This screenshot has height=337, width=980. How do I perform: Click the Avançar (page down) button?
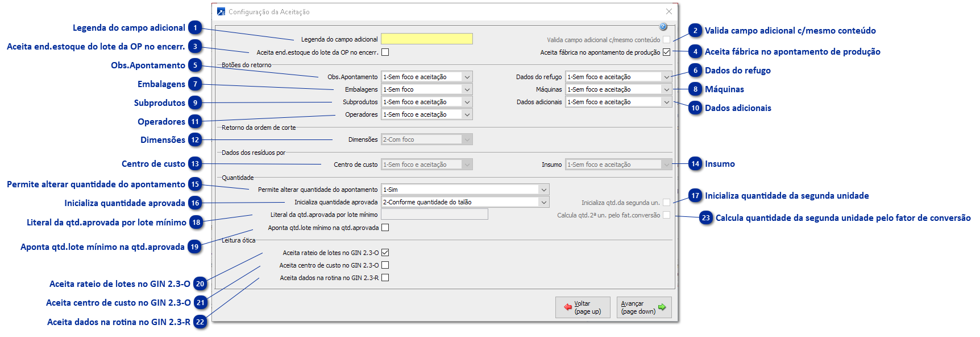point(644,307)
